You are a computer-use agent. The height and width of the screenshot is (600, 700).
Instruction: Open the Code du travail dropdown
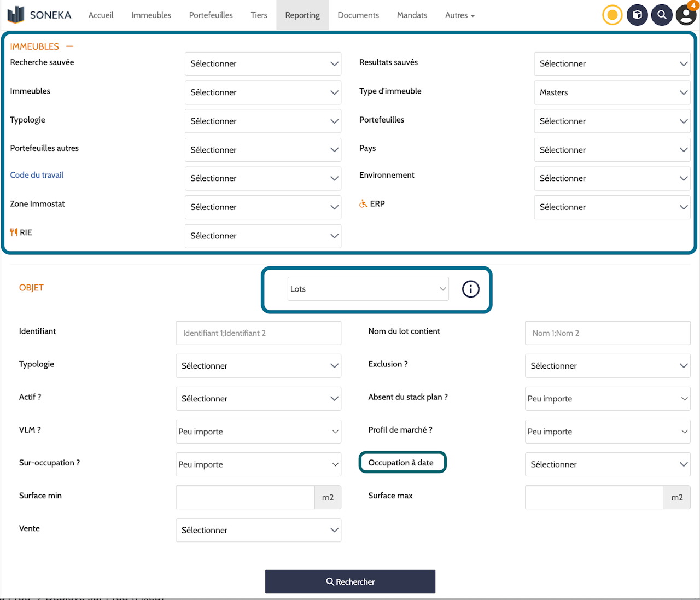(263, 178)
